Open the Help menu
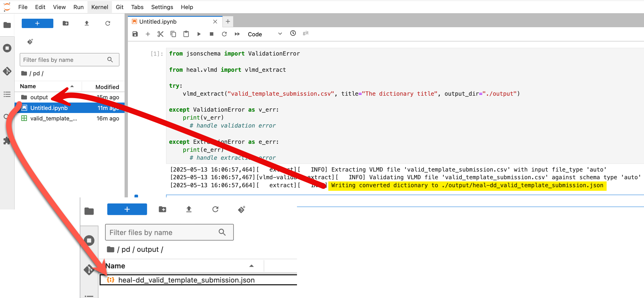644x298 pixels. [x=187, y=7]
